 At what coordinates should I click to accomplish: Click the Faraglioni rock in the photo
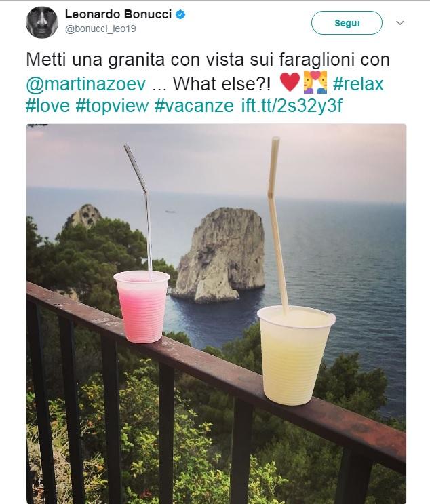[218, 254]
